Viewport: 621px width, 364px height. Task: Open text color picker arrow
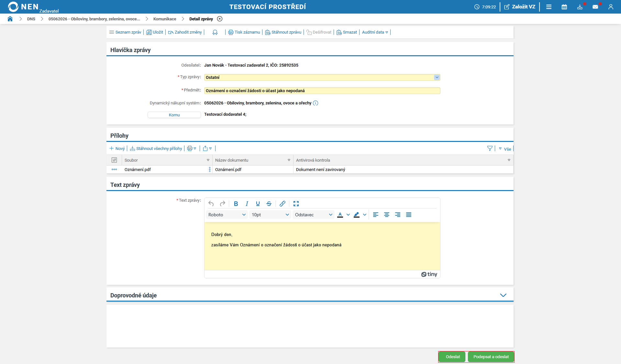(348, 215)
